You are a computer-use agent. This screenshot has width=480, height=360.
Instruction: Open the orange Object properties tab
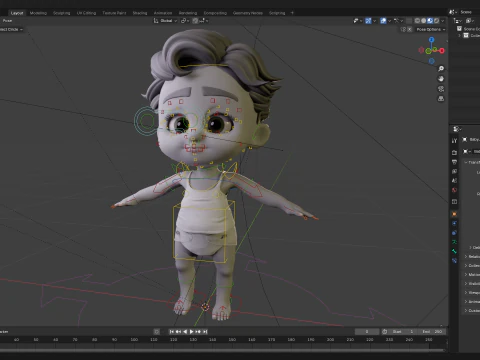(454, 214)
